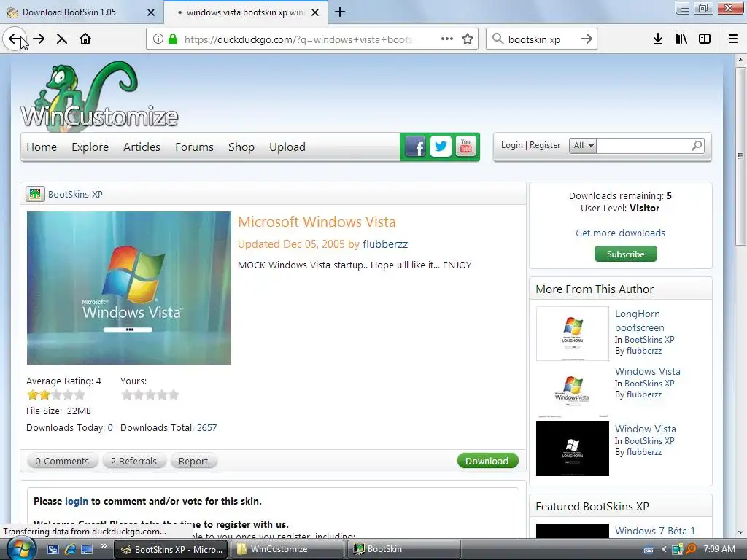Open the browser home page
Image resolution: width=747 pixels, height=560 pixels.
pos(85,39)
